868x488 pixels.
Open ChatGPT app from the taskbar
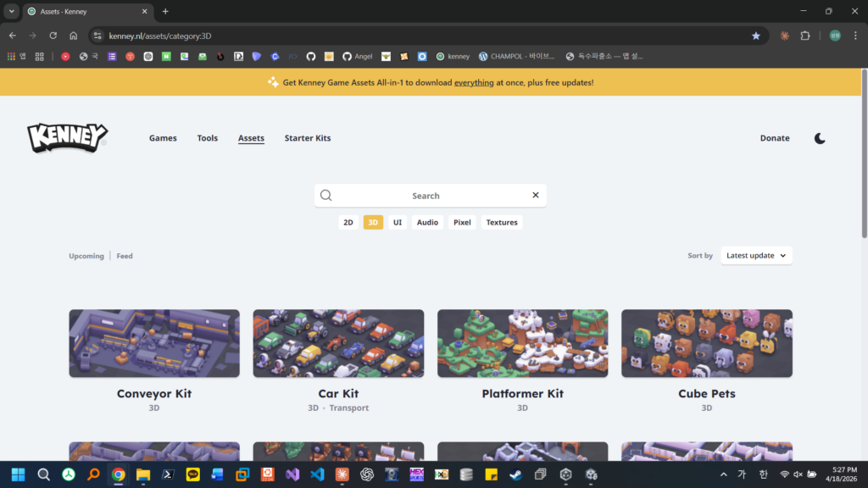(367, 474)
